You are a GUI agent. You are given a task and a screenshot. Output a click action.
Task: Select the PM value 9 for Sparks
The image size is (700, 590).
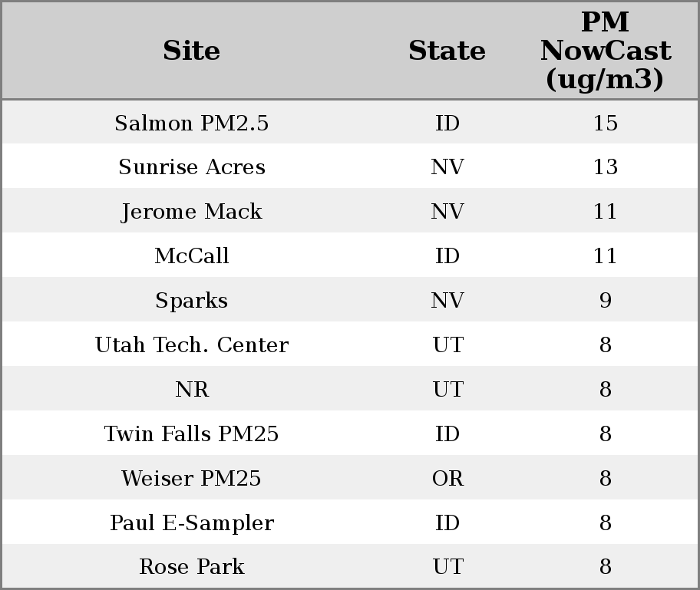coord(605,301)
